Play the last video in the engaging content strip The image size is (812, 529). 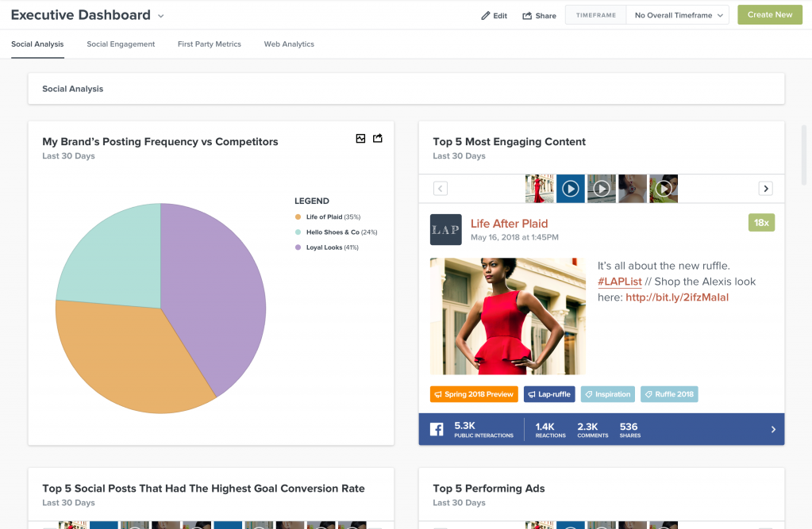pyautogui.click(x=664, y=188)
